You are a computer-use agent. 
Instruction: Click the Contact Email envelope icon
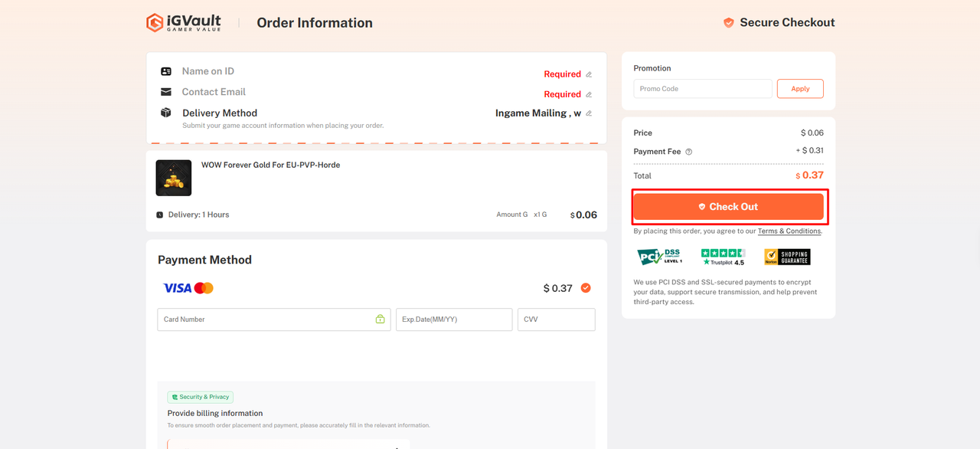click(166, 92)
